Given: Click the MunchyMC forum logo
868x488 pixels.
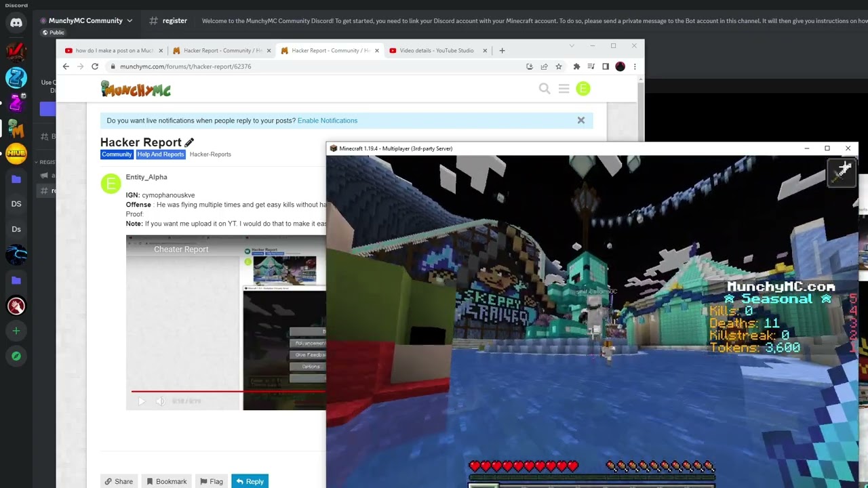Looking at the screenshot, I should [x=136, y=89].
